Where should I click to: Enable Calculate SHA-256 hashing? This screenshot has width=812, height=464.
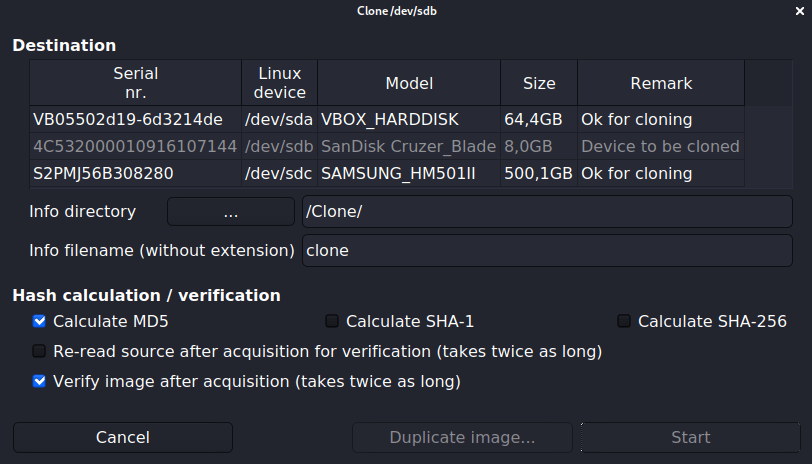(x=625, y=321)
